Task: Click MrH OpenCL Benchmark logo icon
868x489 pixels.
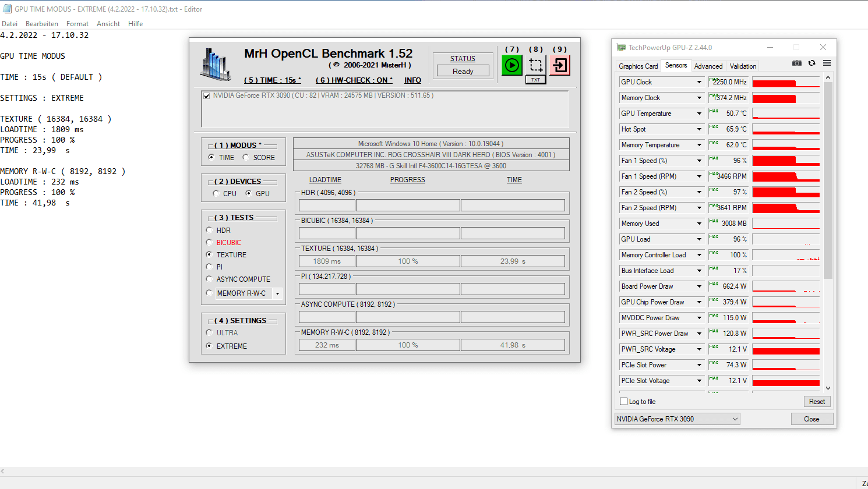Action: coord(216,64)
